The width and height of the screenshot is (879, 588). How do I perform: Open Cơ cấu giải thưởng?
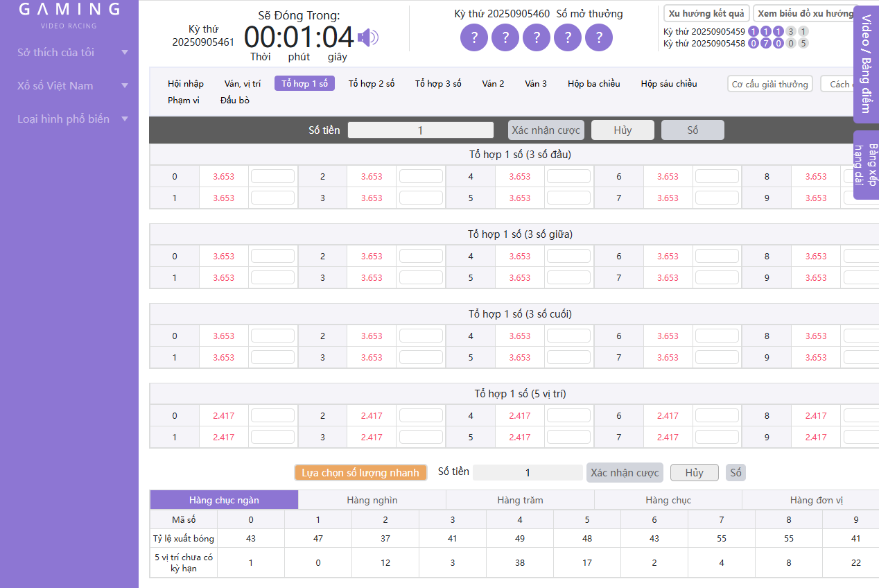coord(769,84)
